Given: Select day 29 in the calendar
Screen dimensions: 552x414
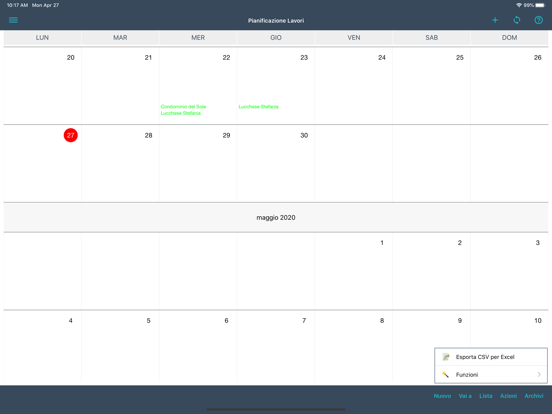Looking at the screenshot, I should pyautogui.click(x=226, y=135).
